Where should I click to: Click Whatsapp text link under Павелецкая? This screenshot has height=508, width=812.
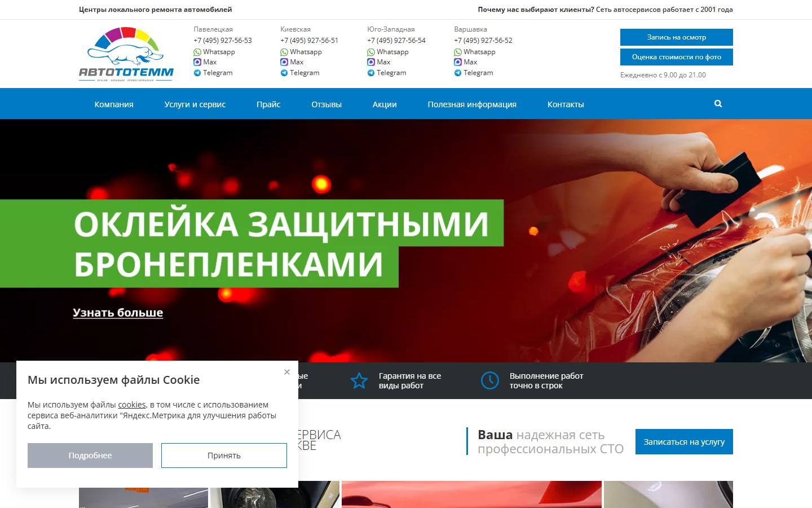(219, 52)
